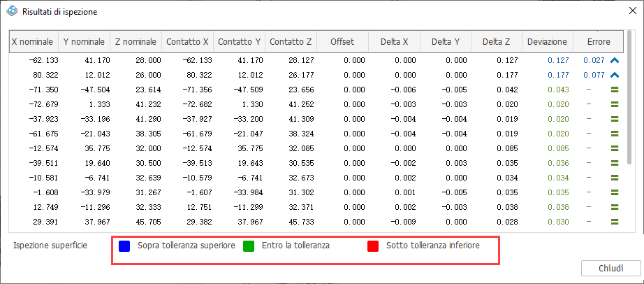
Task: Click the Chiudi button
Action: (611, 269)
